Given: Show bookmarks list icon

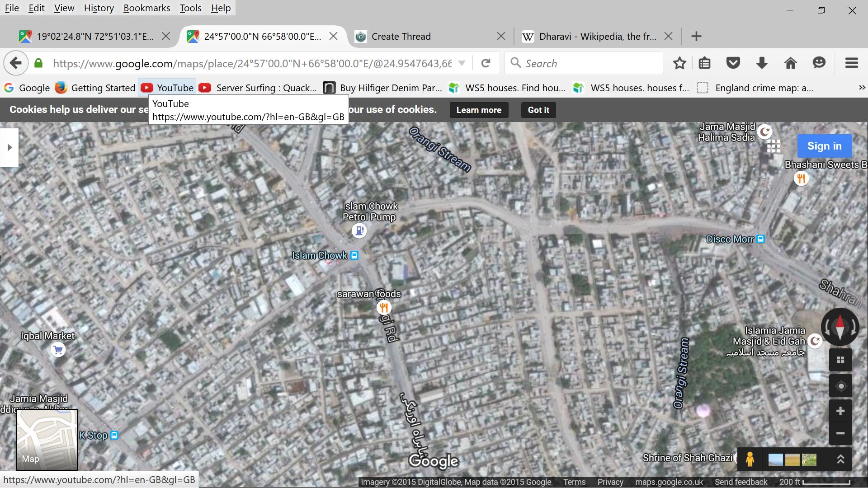Looking at the screenshot, I should (x=704, y=63).
